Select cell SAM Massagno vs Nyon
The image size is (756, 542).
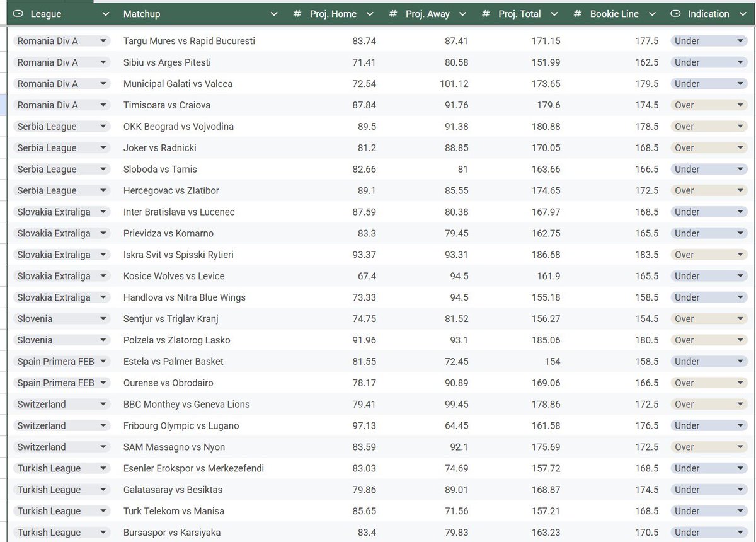click(x=174, y=447)
